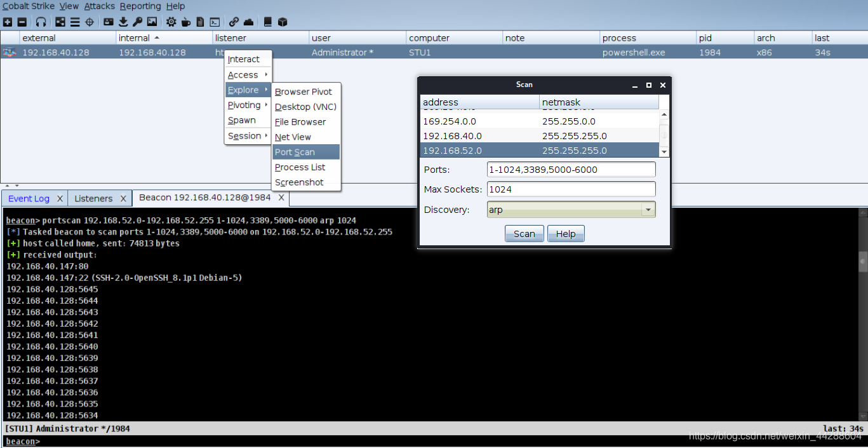Host a file using chain link icon
868x448 pixels.
(x=234, y=22)
